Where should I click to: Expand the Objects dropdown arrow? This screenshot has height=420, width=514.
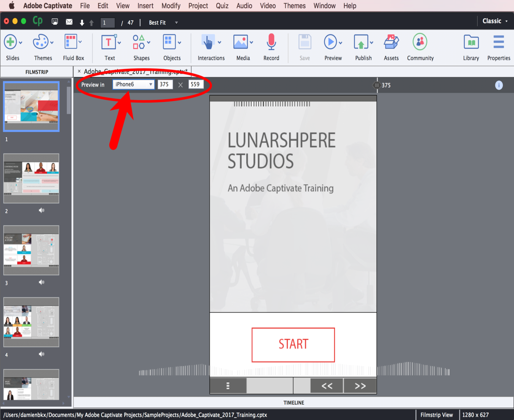pos(179,43)
